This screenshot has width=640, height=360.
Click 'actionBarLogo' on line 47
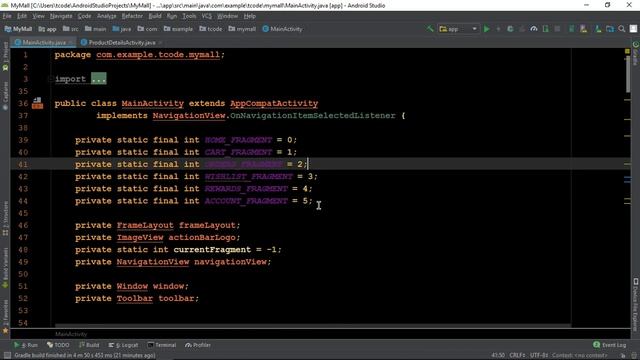(202, 237)
